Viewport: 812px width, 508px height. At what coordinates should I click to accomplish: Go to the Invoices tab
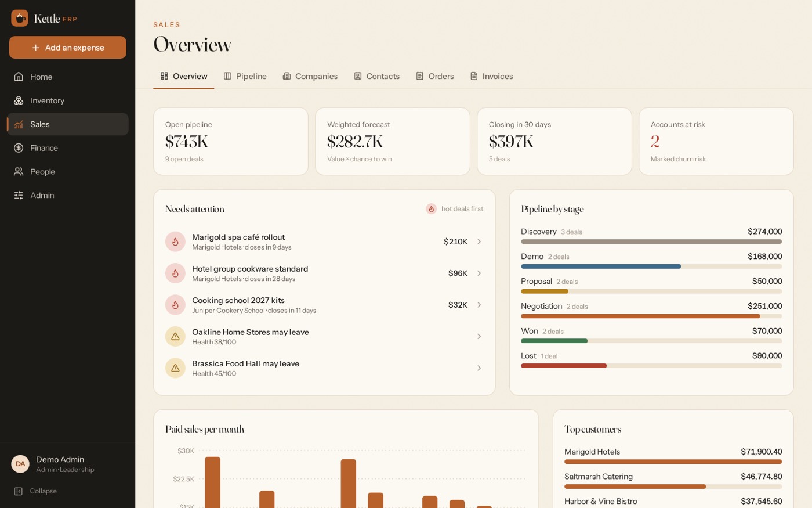pos(491,76)
